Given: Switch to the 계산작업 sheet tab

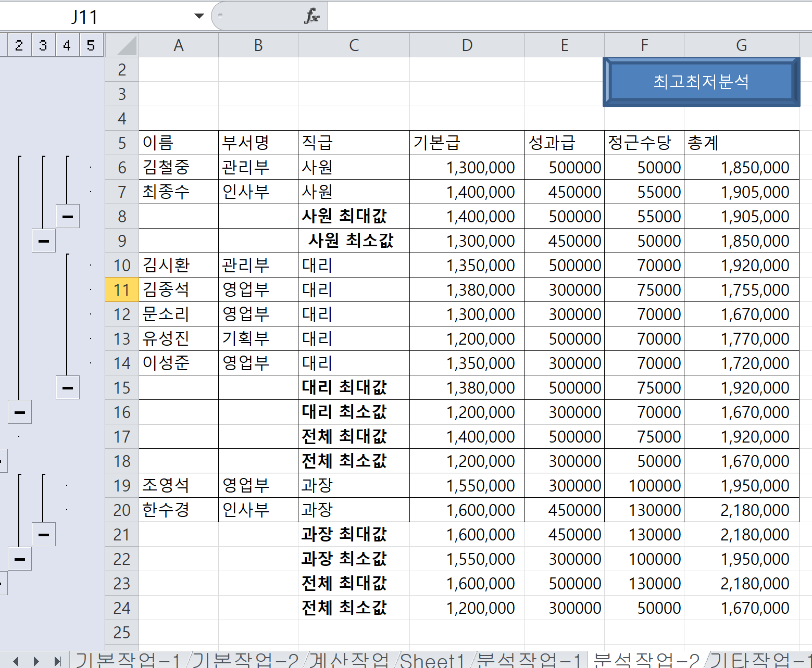Looking at the screenshot, I should (348, 660).
